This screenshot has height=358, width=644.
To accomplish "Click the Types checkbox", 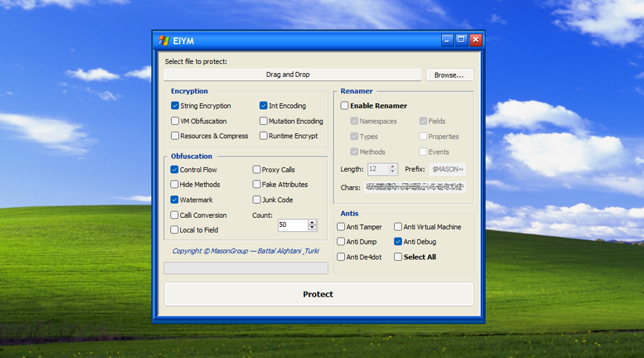I will [355, 136].
